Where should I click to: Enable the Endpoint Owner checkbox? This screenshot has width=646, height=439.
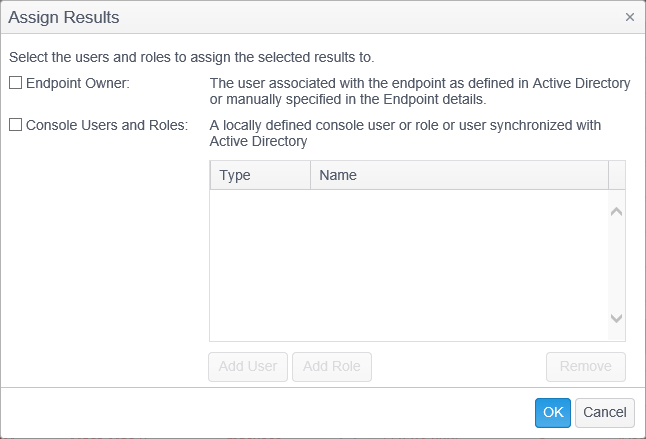[15, 83]
